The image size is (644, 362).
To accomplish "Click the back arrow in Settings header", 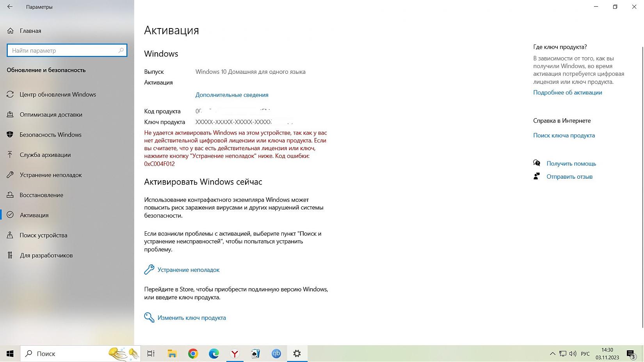I will tap(10, 7).
